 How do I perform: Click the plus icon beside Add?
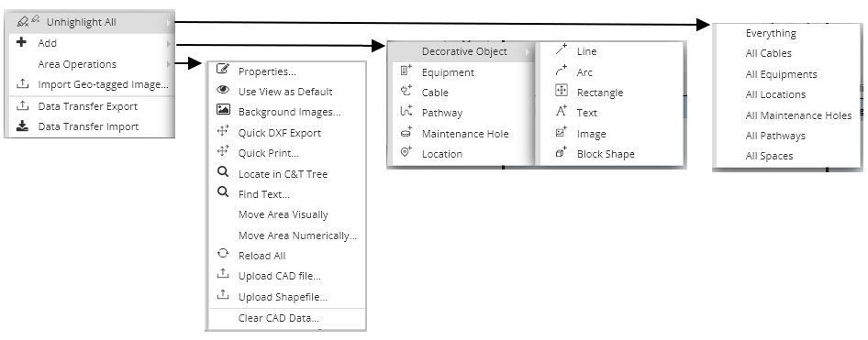coord(22,42)
